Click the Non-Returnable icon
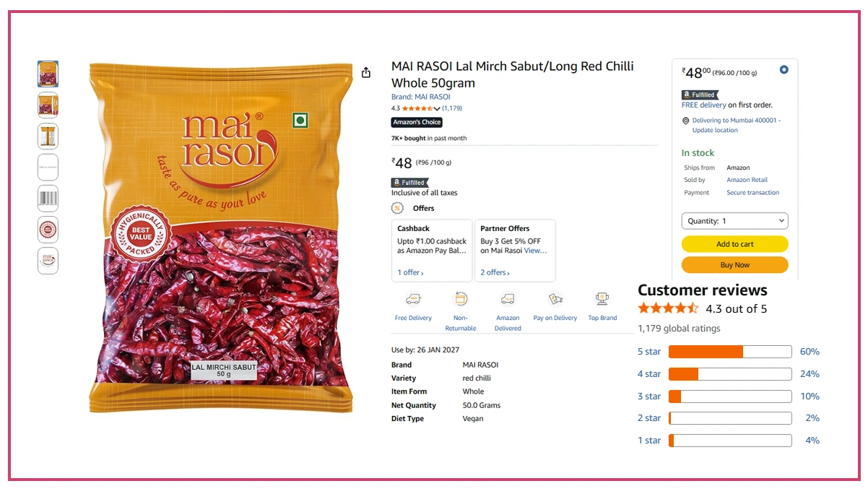Screen dimensions: 868x494 coord(460,299)
